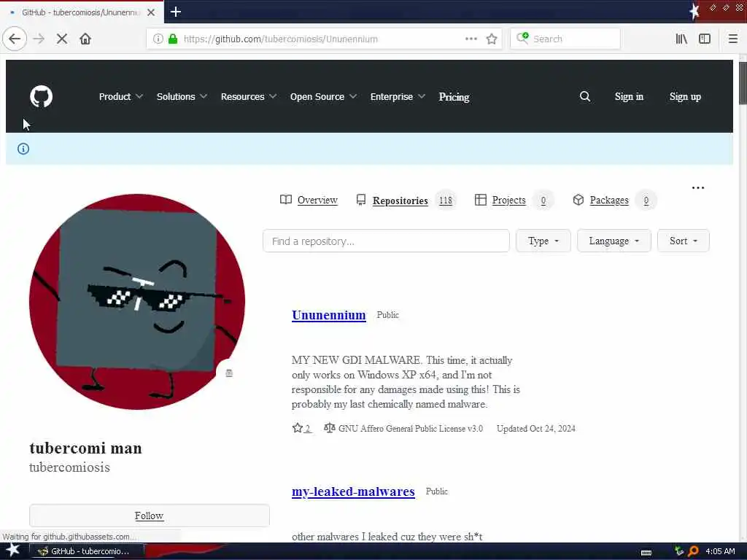Click the status emoji badge on avatar

[229, 373]
